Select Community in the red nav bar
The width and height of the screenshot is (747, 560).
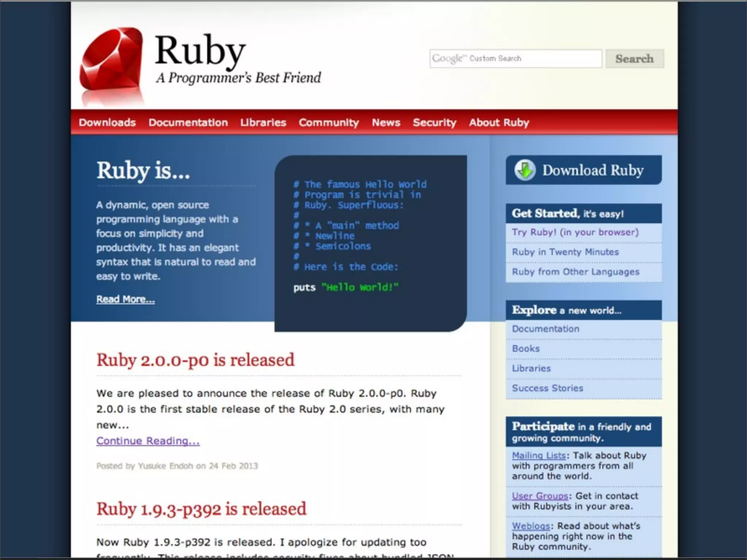(329, 122)
